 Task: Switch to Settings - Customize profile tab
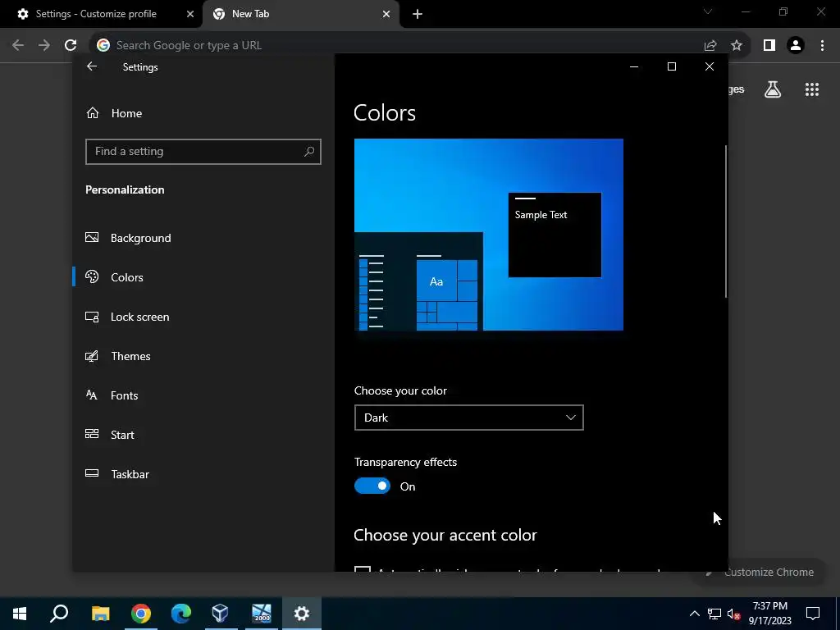click(x=97, y=14)
